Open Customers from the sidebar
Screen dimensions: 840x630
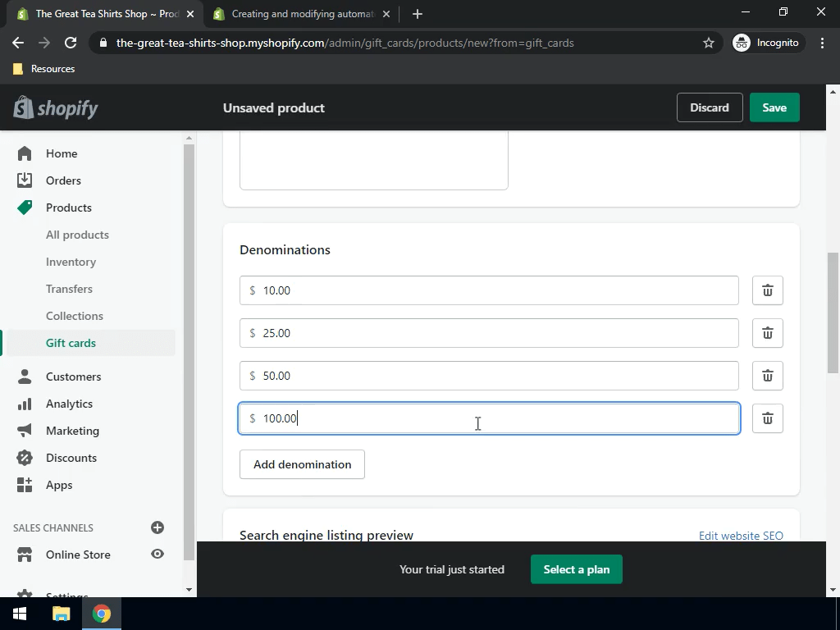coord(73,377)
